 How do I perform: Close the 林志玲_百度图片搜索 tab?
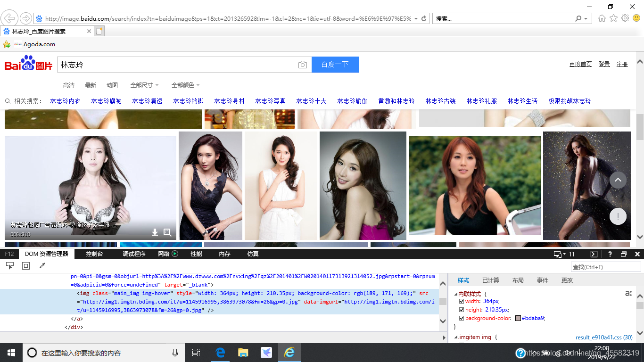click(89, 31)
